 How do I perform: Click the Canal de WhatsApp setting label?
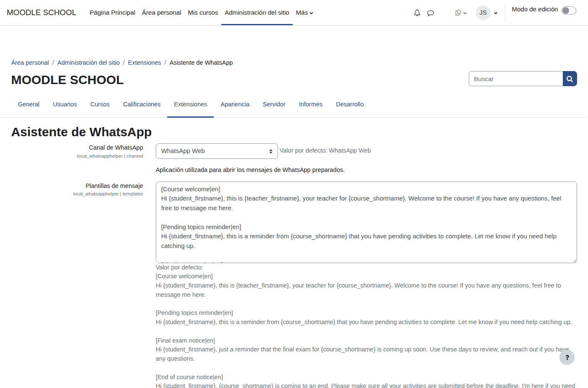point(116,148)
